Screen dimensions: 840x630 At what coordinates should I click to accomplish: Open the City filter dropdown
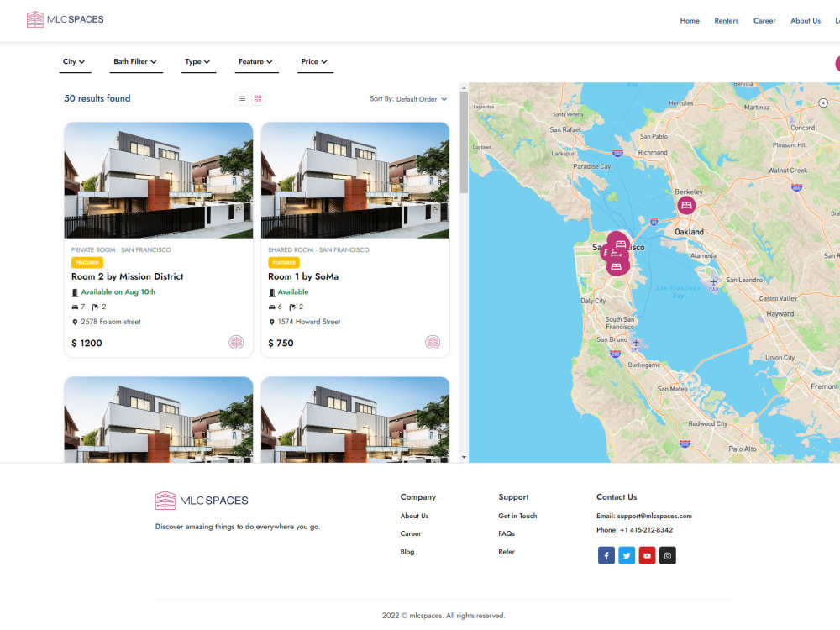[75, 61]
